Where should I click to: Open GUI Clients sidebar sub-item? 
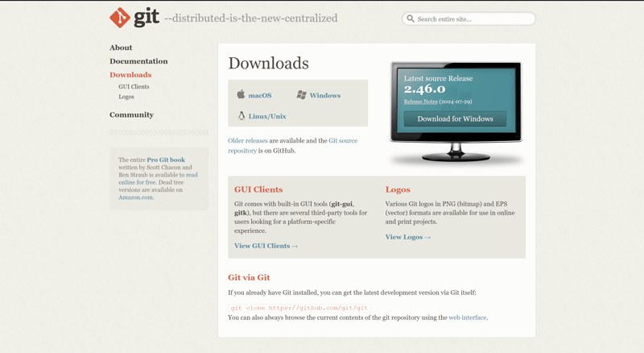(x=134, y=86)
